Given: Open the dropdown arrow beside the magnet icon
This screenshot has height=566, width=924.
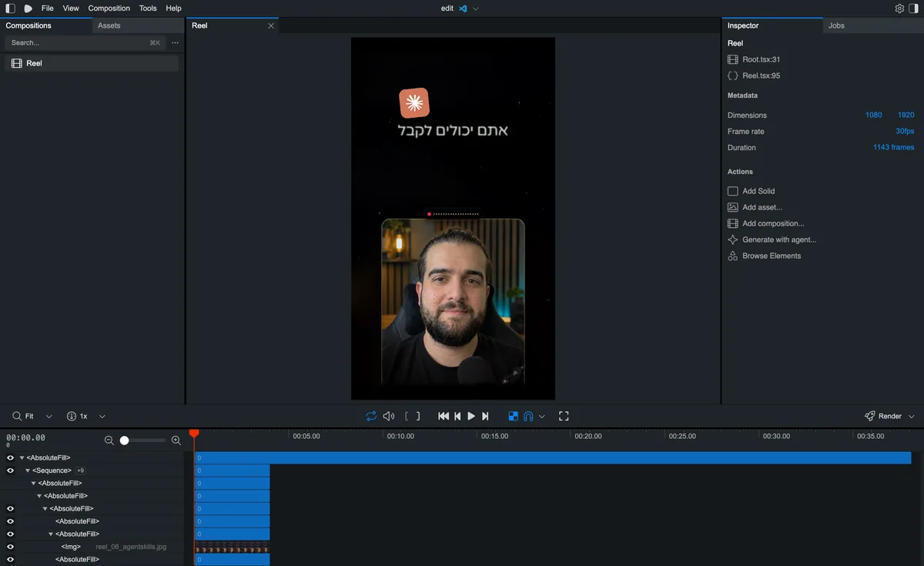Looking at the screenshot, I should 542,416.
